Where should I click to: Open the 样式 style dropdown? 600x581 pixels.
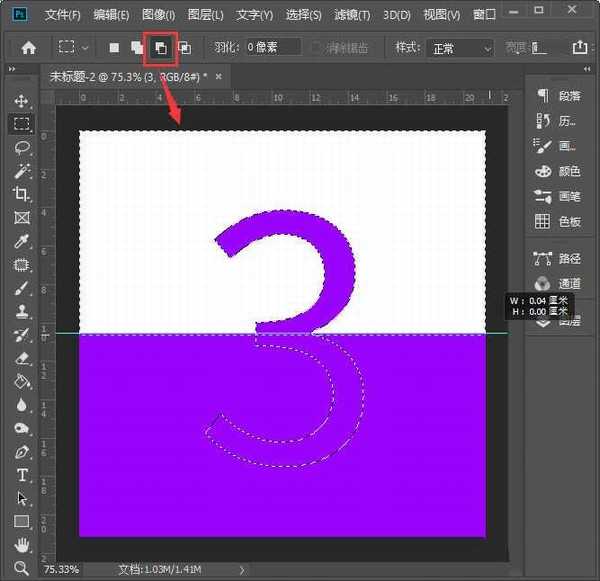tap(459, 48)
